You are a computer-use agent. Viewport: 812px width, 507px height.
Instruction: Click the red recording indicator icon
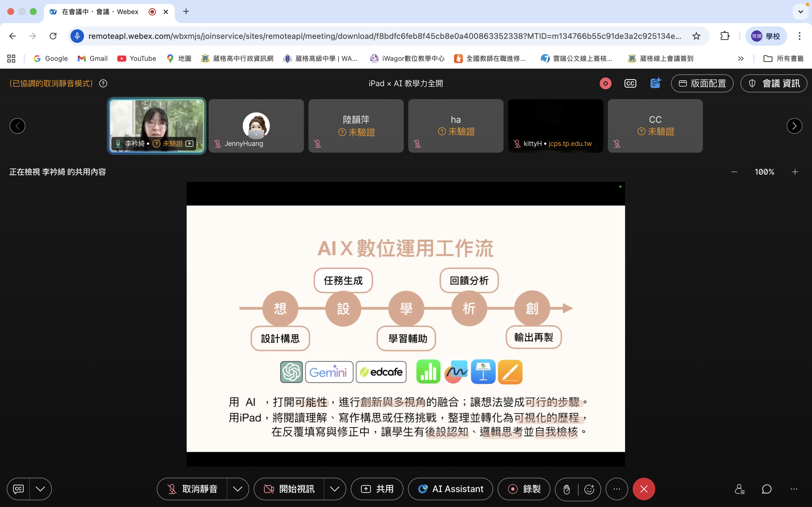[x=605, y=83]
